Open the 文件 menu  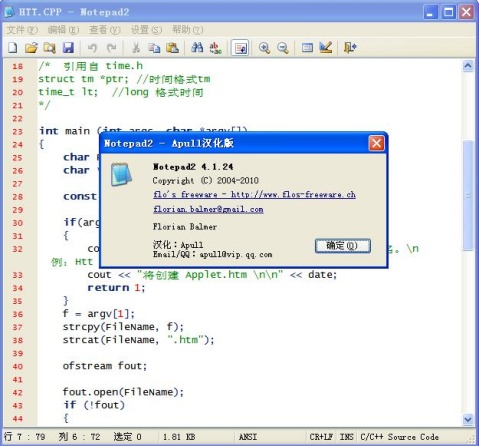(x=22, y=30)
